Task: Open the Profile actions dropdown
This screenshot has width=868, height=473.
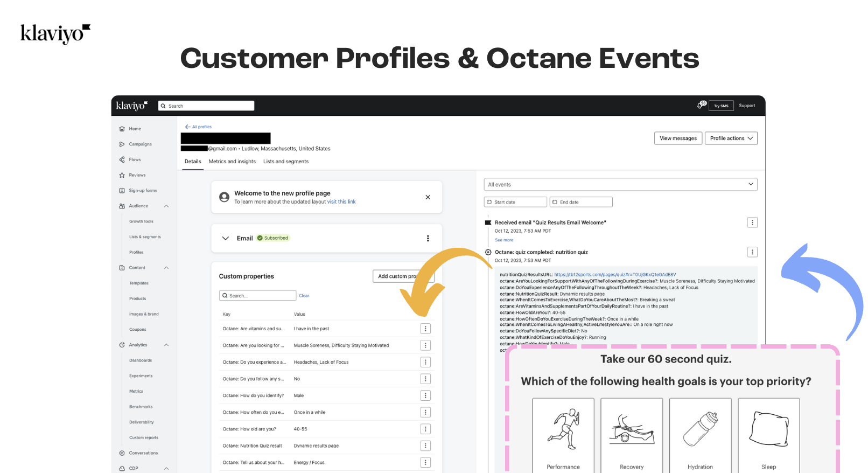Action: tap(731, 138)
